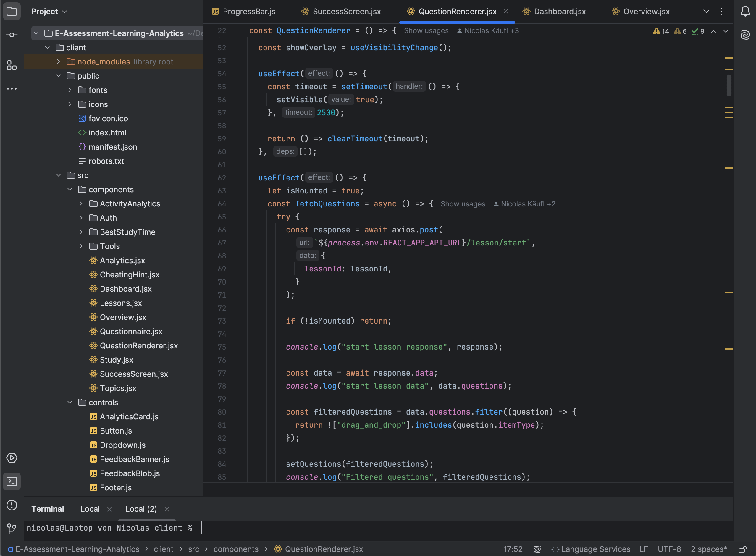Open the AI Assistant swirl icon

[x=745, y=35]
